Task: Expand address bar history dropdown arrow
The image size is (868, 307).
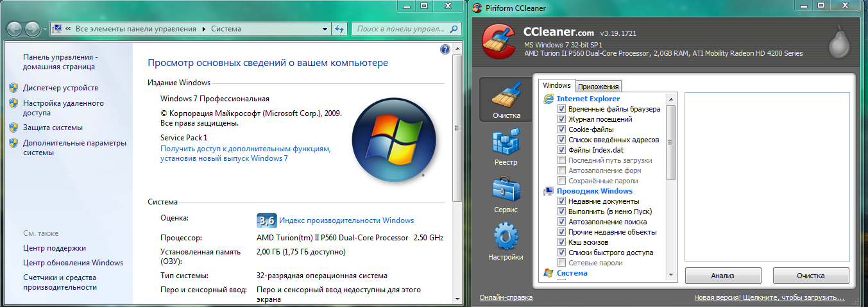Action: [x=325, y=29]
